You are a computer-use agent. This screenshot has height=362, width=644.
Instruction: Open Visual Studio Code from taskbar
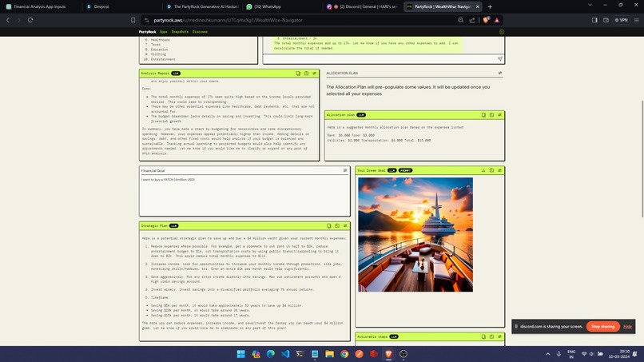[285, 354]
